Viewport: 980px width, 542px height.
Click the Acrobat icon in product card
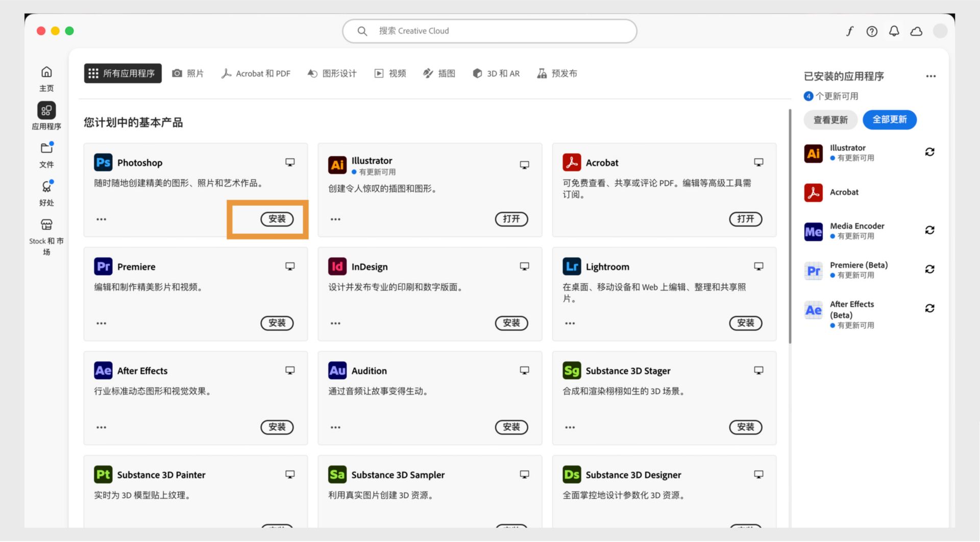[572, 162]
